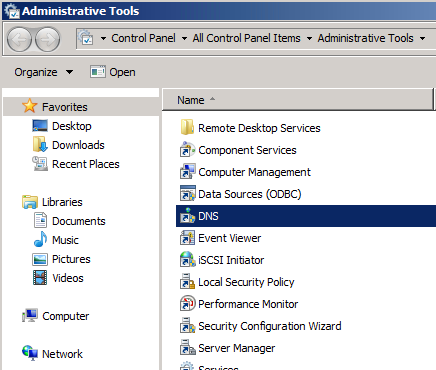Click the Administrative Tools title bar icon
The height and width of the screenshot is (370, 436).
[x=12, y=11]
